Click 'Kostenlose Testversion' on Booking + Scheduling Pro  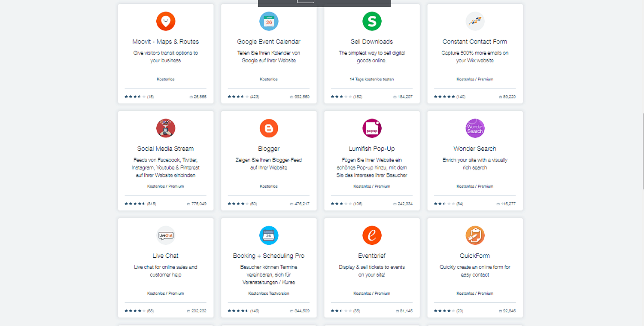click(x=269, y=293)
